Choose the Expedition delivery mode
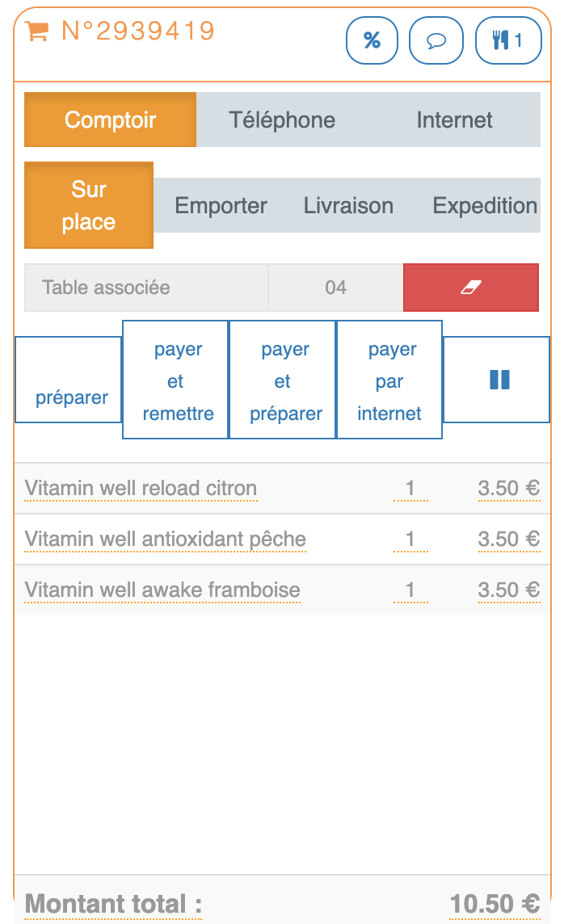Viewport: 564px width, 924px height. coord(485,205)
